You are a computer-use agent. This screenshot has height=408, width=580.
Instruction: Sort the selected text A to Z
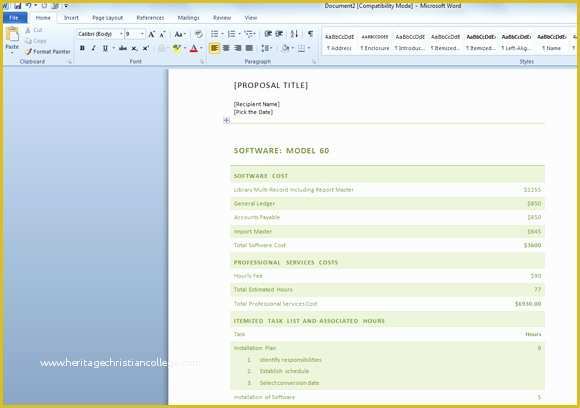294,34
